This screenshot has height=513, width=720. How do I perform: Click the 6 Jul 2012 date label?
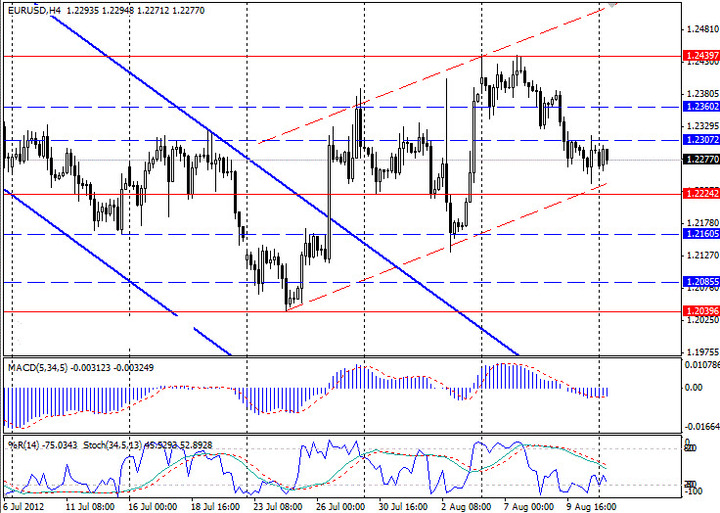point(23,506)
